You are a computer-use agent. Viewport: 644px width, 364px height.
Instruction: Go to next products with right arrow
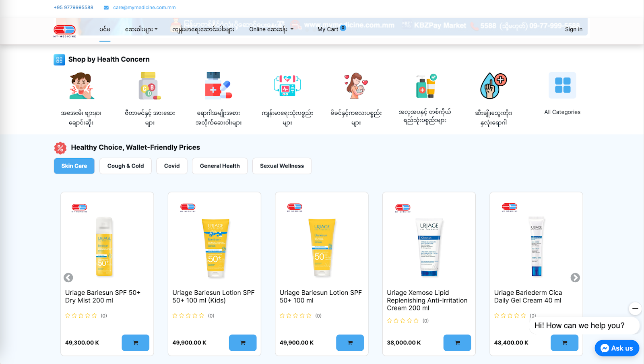(x=575, y=278)
